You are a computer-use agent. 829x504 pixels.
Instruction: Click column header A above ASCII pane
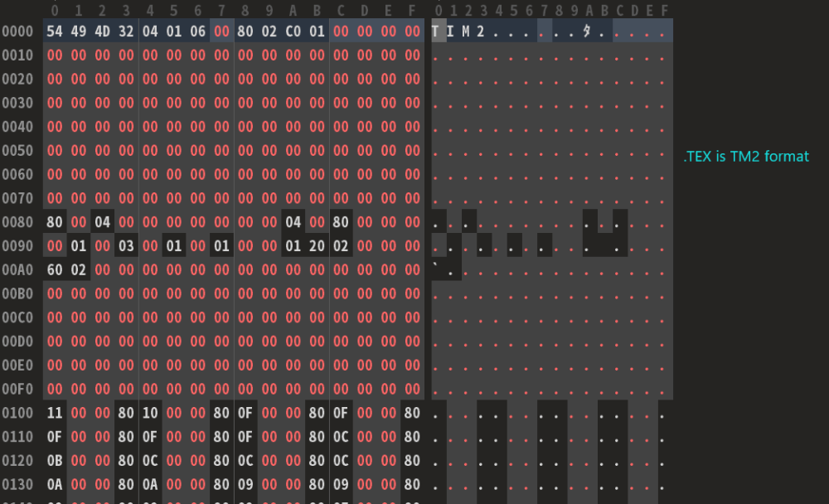pyautogui.click(x=589, y=11)
